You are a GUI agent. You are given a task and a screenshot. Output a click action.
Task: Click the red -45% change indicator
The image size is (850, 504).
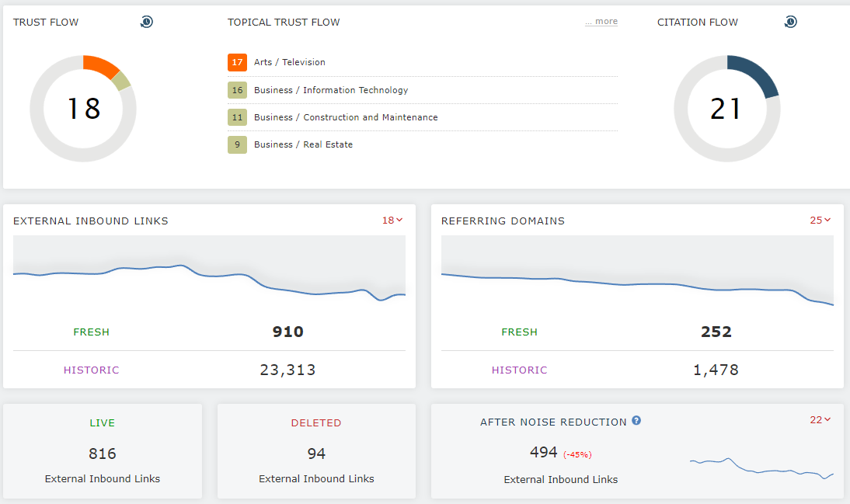[x=577, y=454]
